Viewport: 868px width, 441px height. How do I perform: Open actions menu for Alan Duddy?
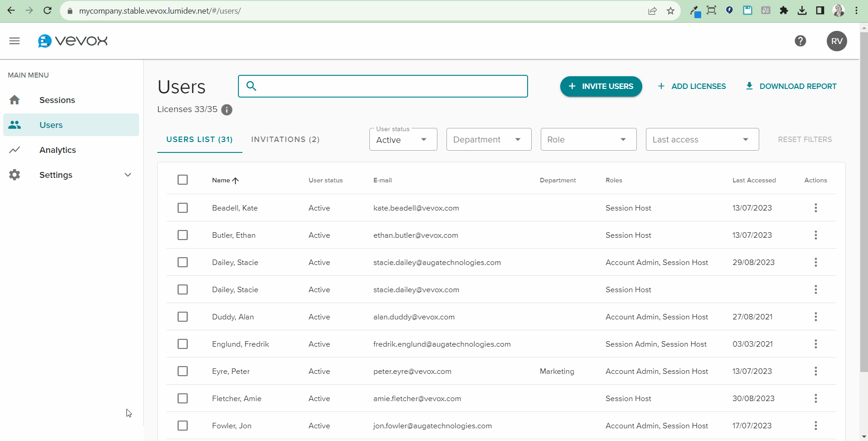coord(815,317)
